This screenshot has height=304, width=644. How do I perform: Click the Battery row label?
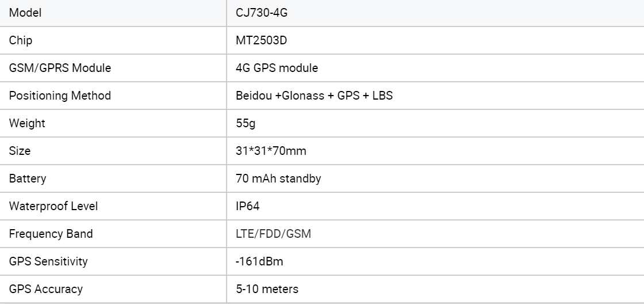[x=28, y=178]
